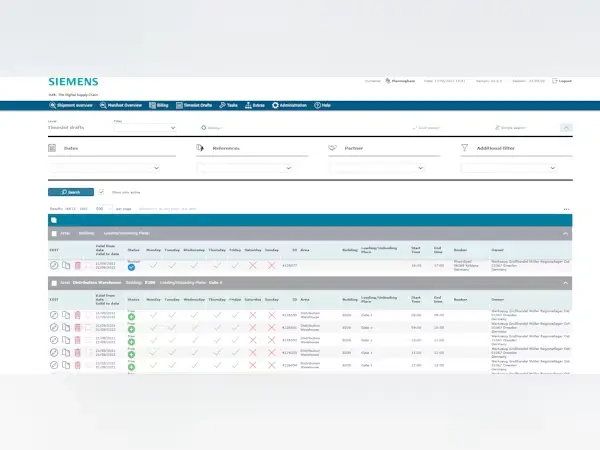
Task: Click the copy icon in the Booked row
Action: (66, 265)
